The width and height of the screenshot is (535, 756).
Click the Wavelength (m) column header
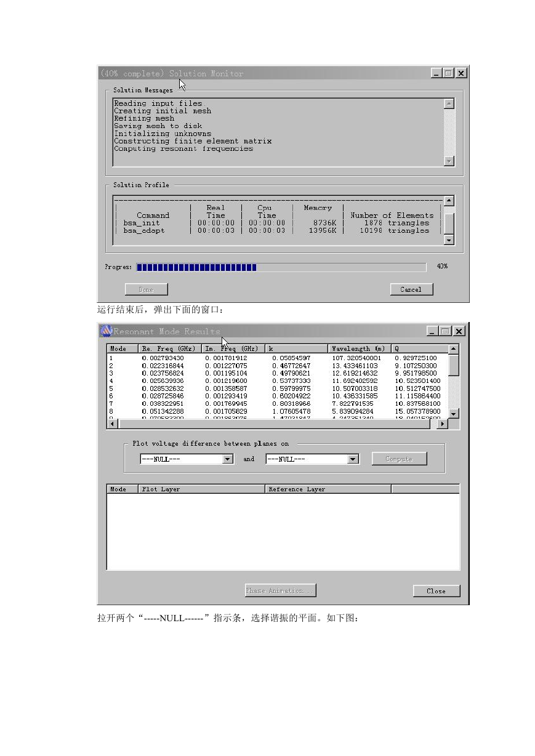click(360, 348)
